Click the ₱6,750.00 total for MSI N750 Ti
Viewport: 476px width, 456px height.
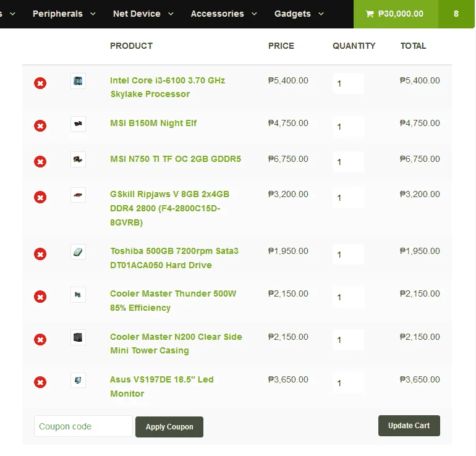pyautogui.click(x=420, y=159)
